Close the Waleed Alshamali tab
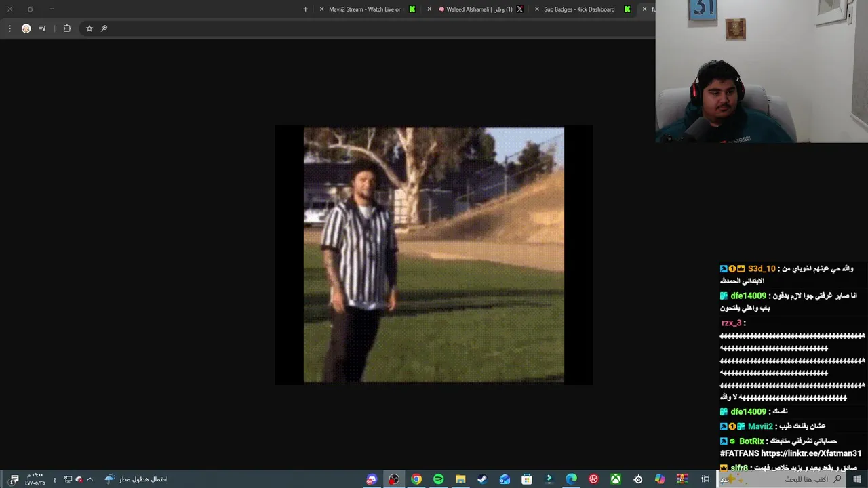 (429, 9)
